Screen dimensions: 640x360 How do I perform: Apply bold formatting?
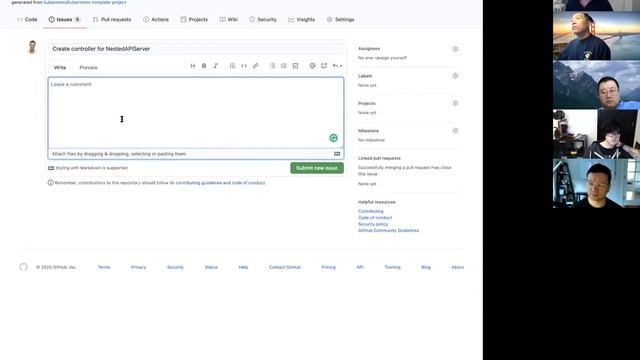tap(204, 66)
